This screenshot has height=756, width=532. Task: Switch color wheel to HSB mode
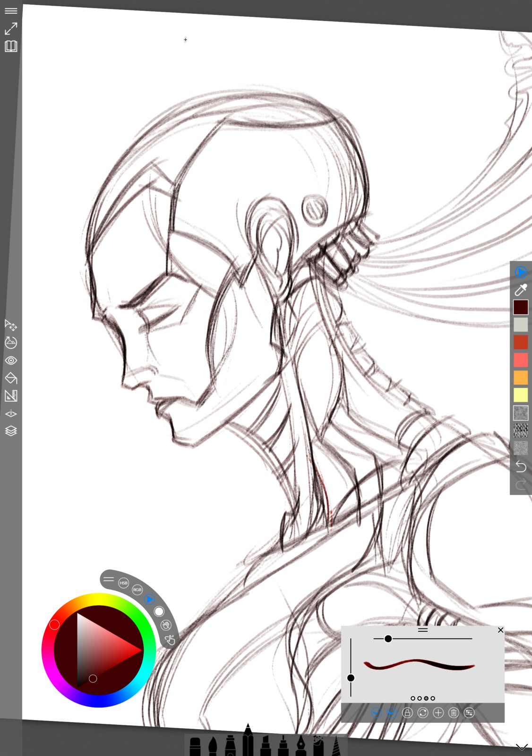pos(123,583)
